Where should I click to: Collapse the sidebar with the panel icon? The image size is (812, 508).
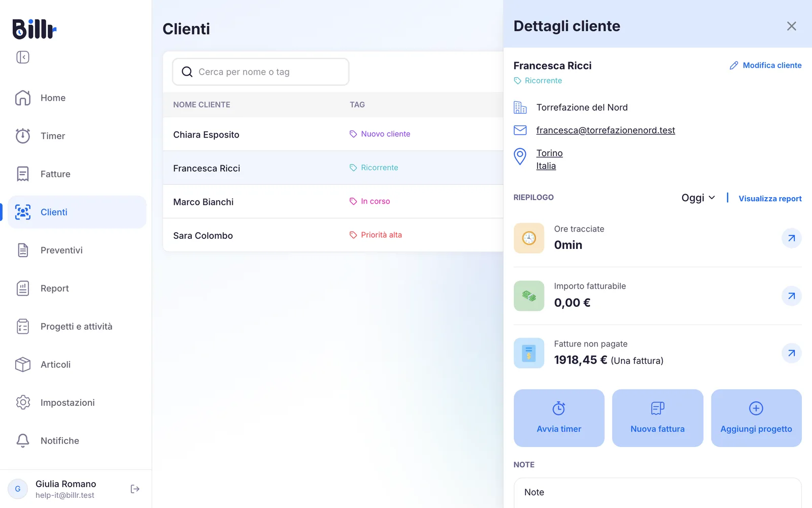(x=23, y=57)
